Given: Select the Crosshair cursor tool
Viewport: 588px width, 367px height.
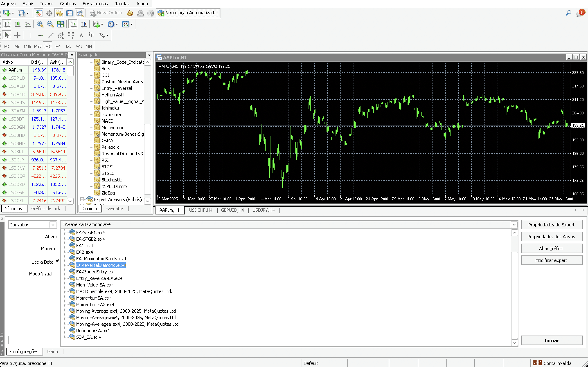Looking at the screenshot, I should tap(17, 35).
